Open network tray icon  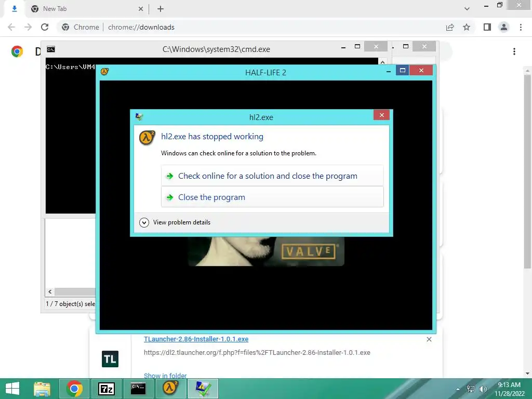pyautogui.click(x=471, y=389)
